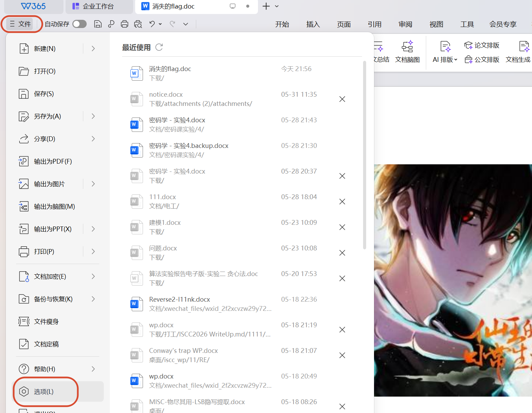Viewport: 532px width, 413px height.
Task: Expand the 输出为PPT(X) submenu arrow
Action: [x=93, y=229]
